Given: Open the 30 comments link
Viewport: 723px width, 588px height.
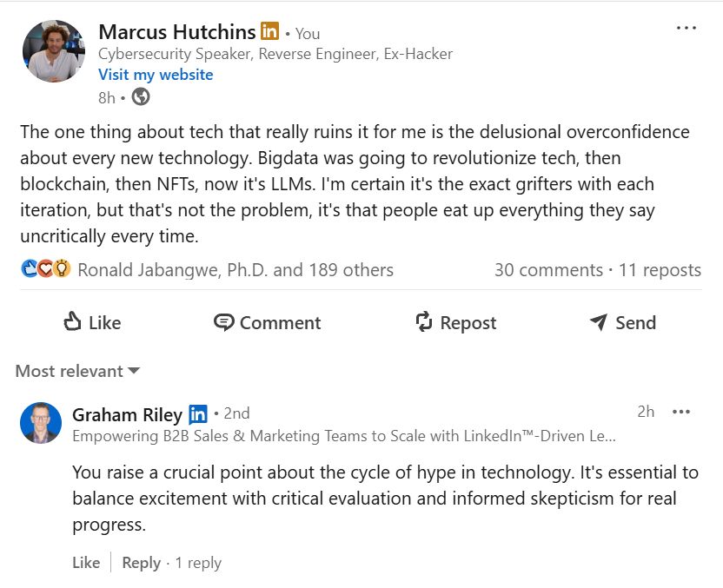Looking at the screenshot, I should pyautogui.click(x=548, y=270).
